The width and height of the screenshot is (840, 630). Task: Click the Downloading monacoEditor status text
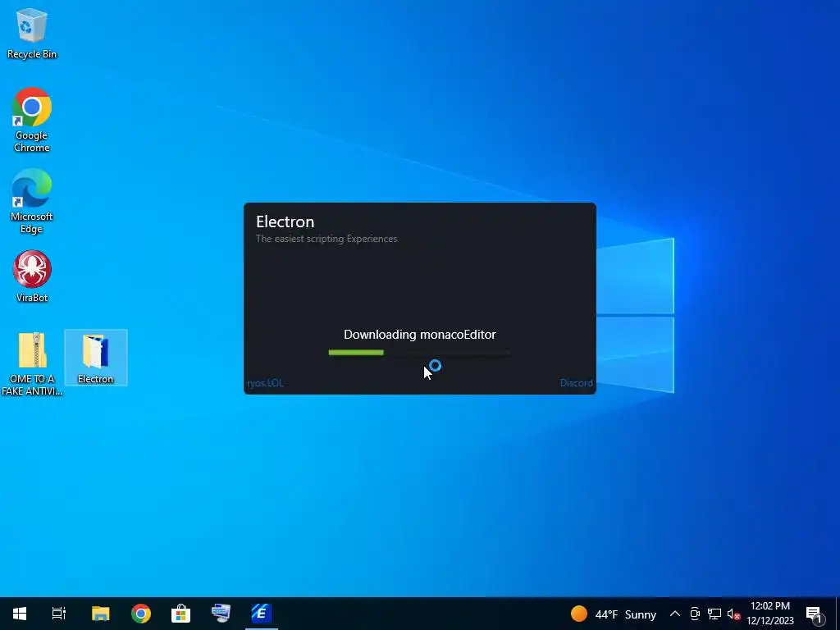[419, 335]
